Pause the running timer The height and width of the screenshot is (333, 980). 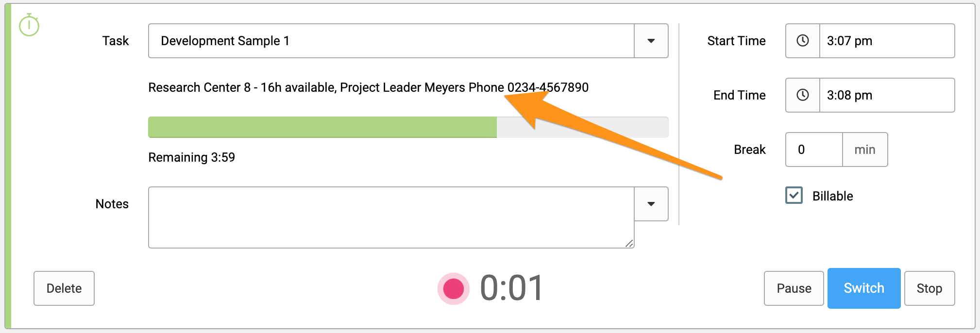tap(794, 288)
